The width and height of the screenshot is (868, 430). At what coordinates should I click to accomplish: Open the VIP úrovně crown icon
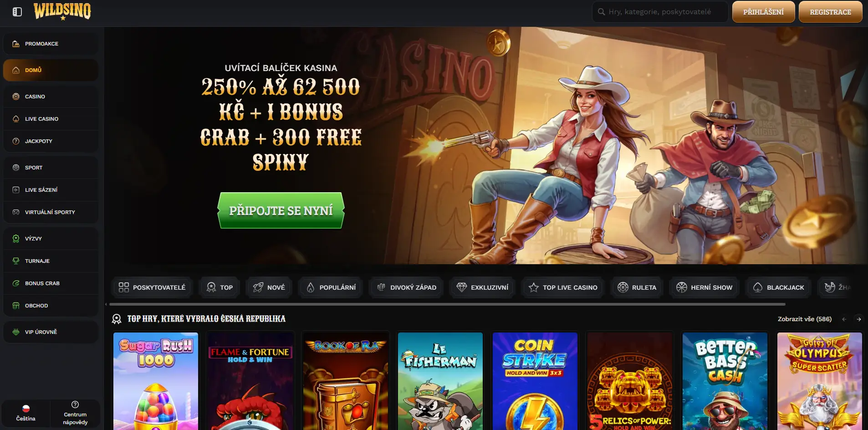[16, 332]
